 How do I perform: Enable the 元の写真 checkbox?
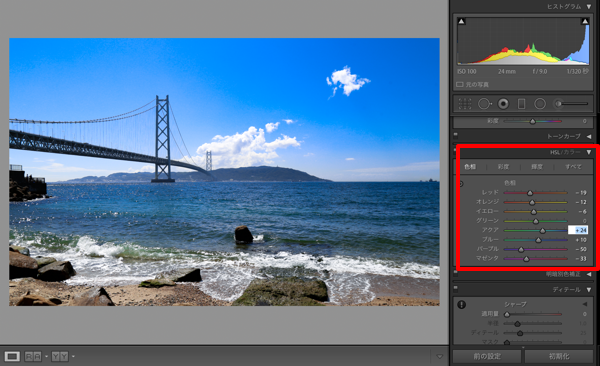460,84
